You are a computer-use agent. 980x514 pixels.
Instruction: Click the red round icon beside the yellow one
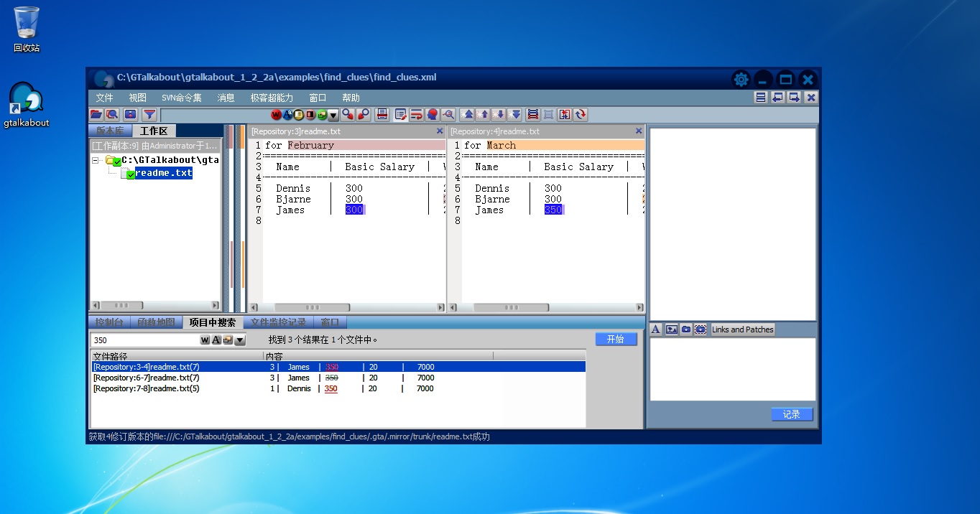(310, 115)
